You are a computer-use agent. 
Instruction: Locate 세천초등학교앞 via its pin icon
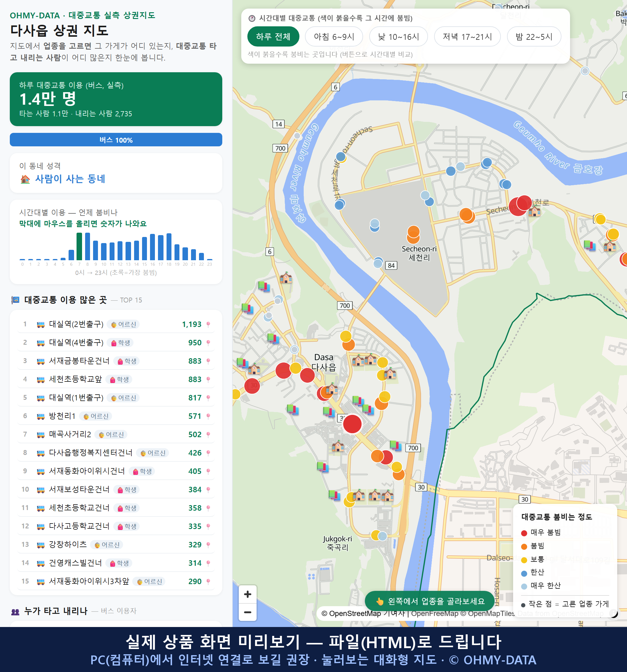coord(208,380)
